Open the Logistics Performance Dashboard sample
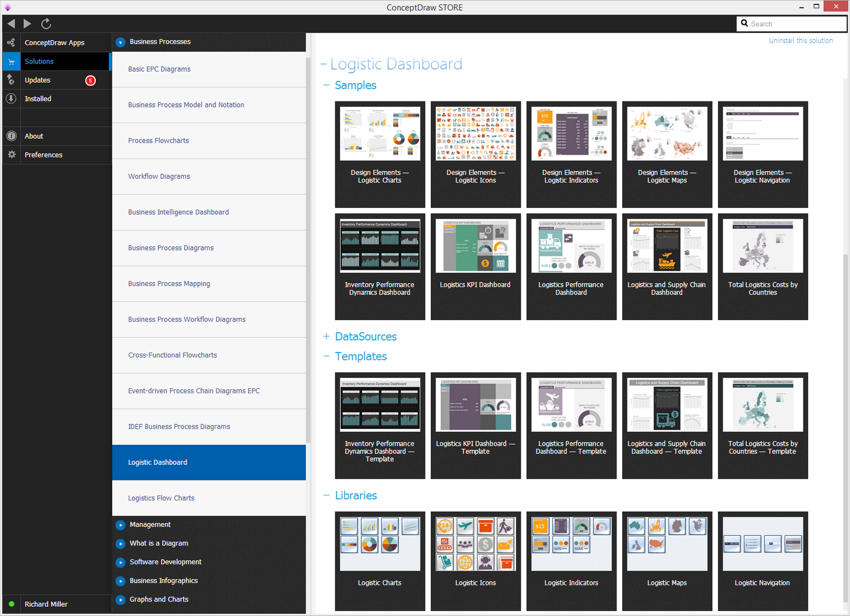Viewport: 850px width, 616px height. pos(571,267)
